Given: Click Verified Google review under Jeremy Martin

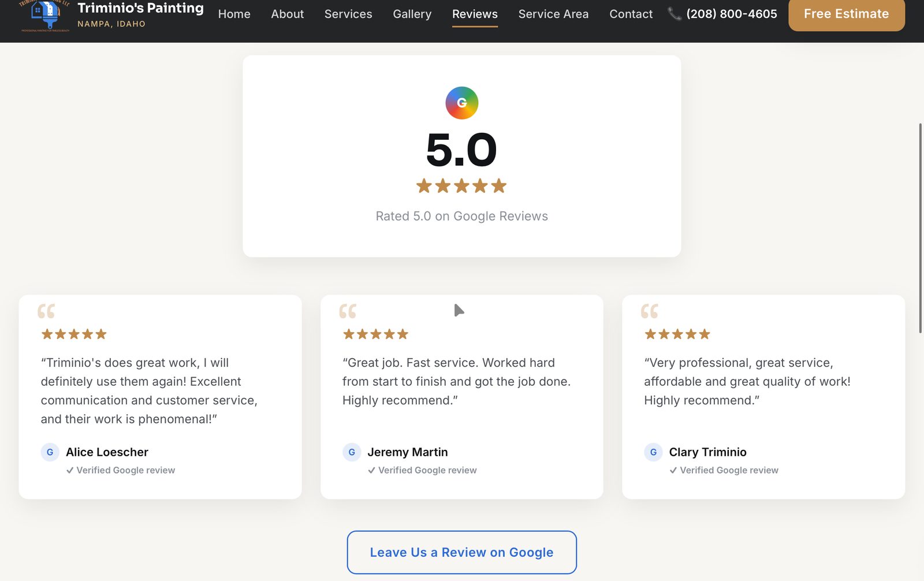Looking at the screenshot, I should [x=427, y=471].
